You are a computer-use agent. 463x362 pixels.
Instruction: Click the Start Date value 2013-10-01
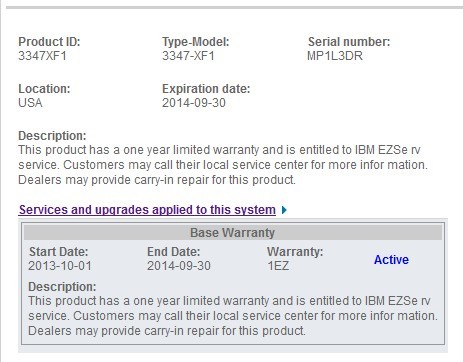tap(60, 266)
